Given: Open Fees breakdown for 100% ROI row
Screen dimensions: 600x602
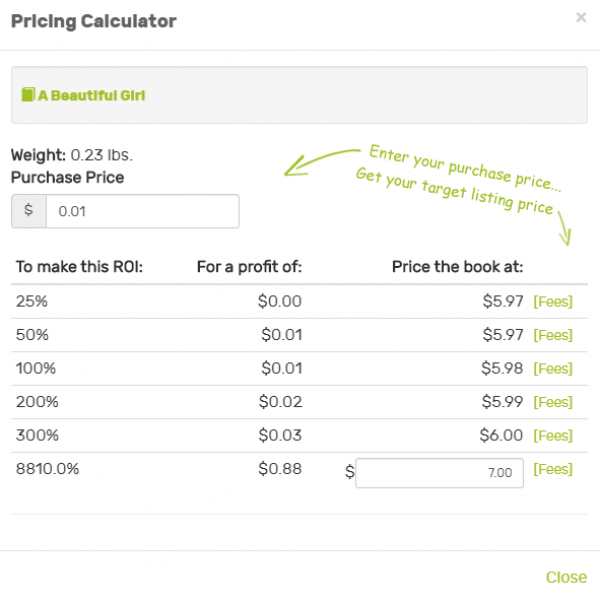Looking at the screenshot, I should click(x=553, y=368).
